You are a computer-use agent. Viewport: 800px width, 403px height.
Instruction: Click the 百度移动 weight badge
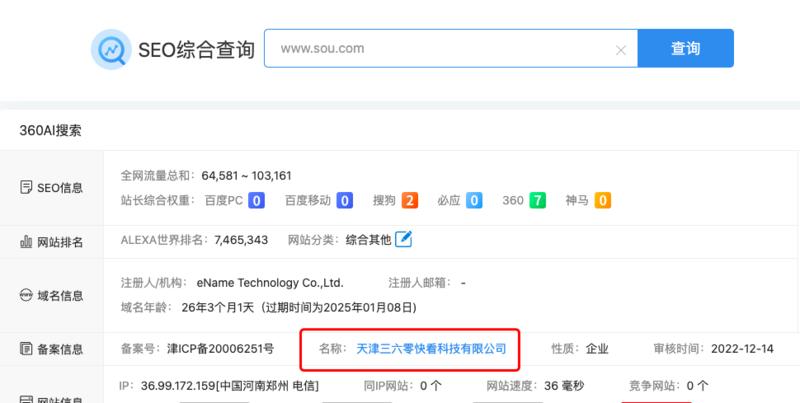click(x=344, y=200)
